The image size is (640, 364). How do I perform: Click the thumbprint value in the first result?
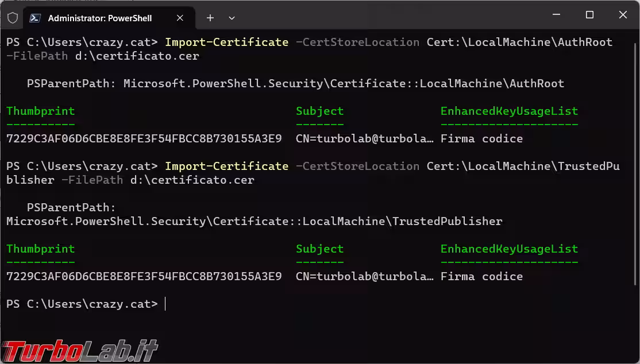coord(144,138)
